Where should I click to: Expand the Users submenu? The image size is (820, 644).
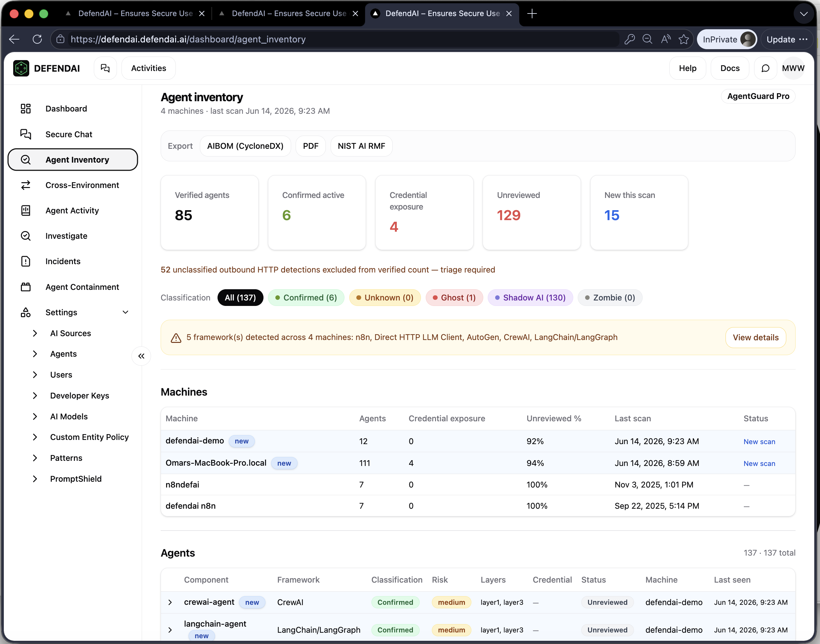(35, 375)
